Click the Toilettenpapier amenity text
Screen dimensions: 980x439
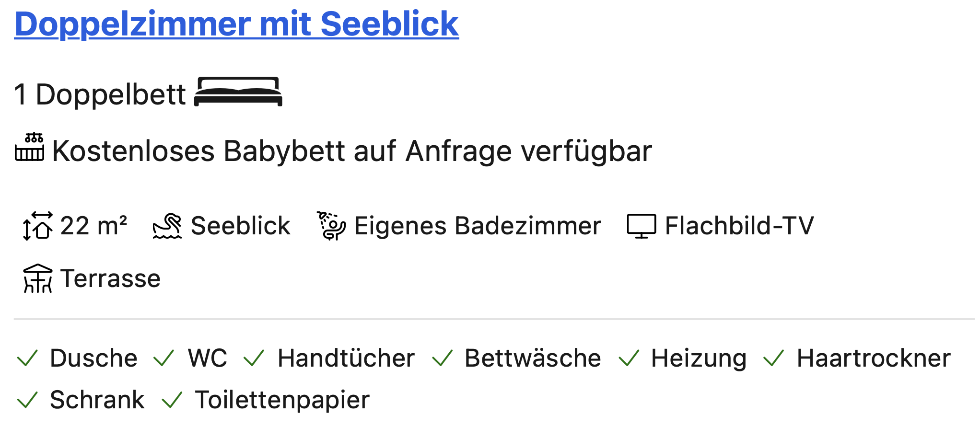point(282,400)
